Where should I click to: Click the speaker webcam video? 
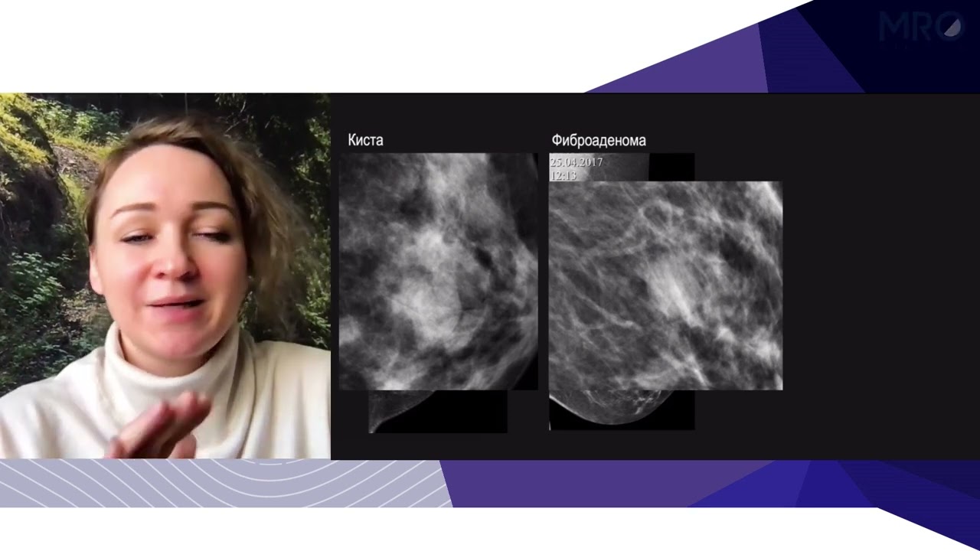[165, 276]
